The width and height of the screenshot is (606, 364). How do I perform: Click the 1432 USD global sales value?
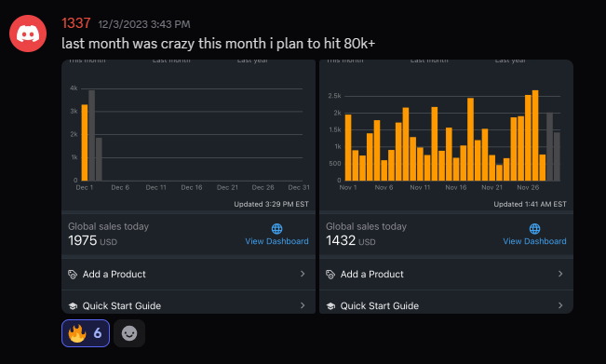pyautogui.click(x=350, y=241)
